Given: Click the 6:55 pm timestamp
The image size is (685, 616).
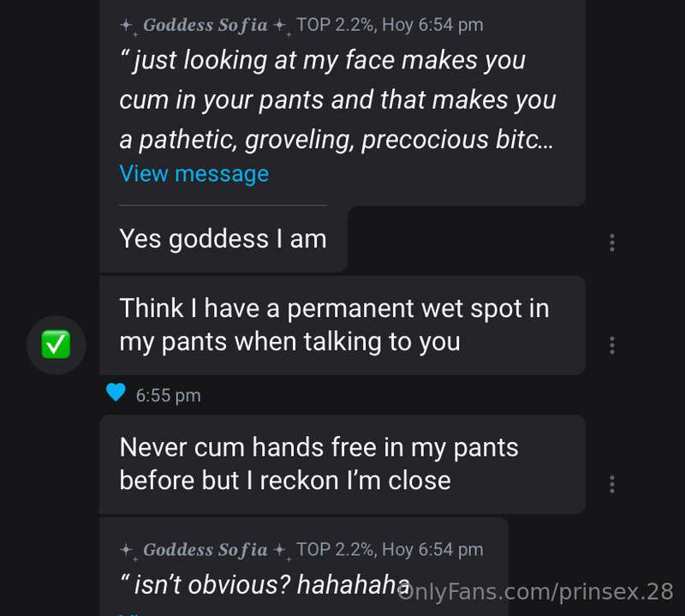Looking at the screenshot, I should 168,396.
